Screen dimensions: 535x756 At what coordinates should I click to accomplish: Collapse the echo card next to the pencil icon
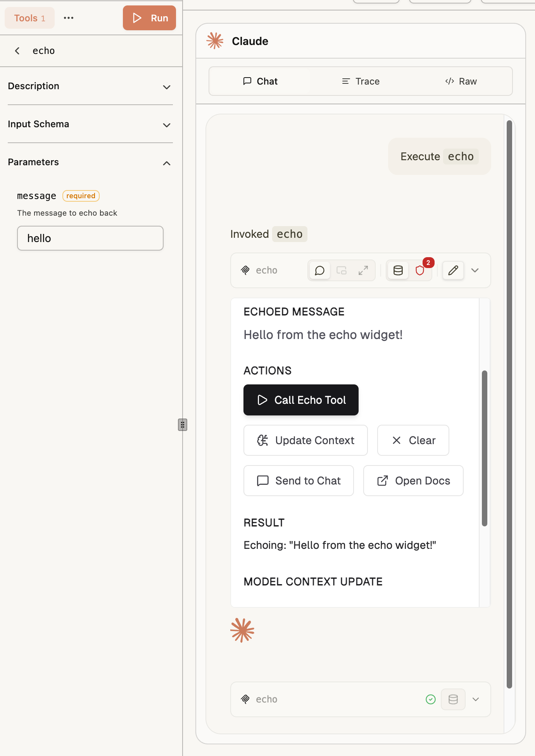tap(475, 270)
